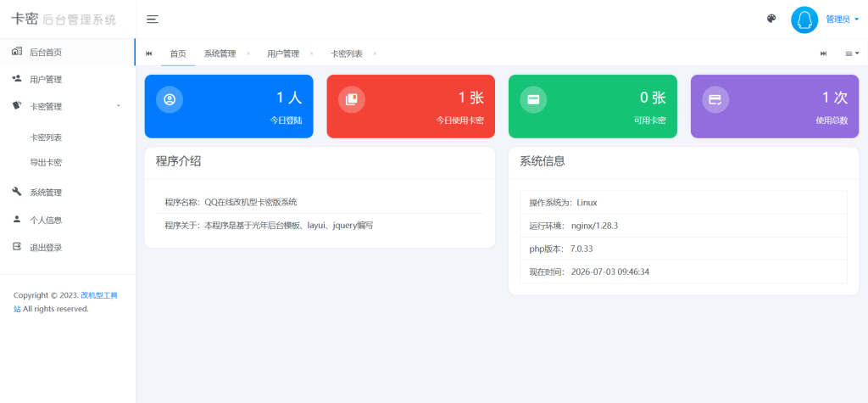This screenshot has width=868, height=403.
Task: Close the 用户管理 tab
Action: [x=312, y=53]
